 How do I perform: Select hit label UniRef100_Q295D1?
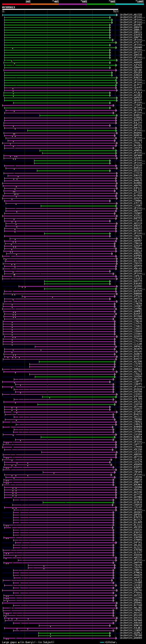coord(131,118)
